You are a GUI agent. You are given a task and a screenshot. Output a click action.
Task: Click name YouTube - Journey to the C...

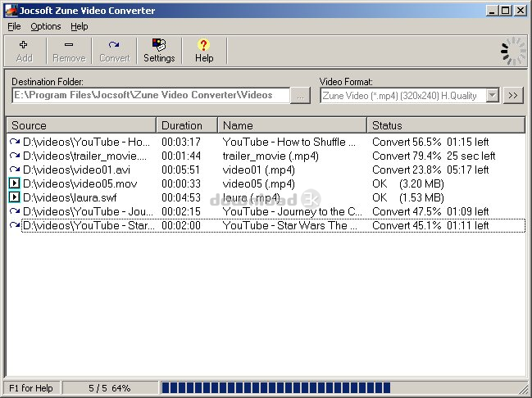292,211
